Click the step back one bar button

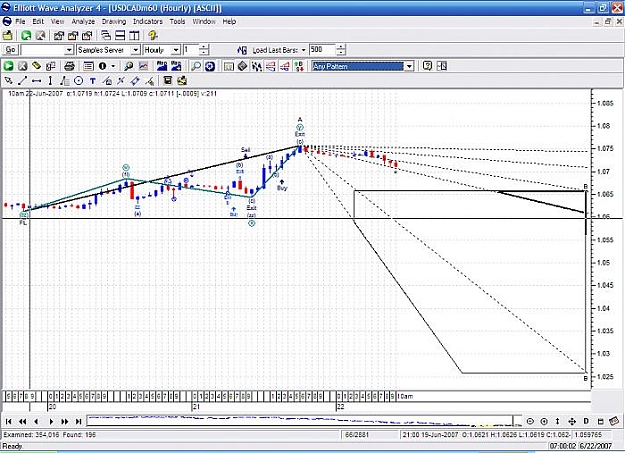36,421
